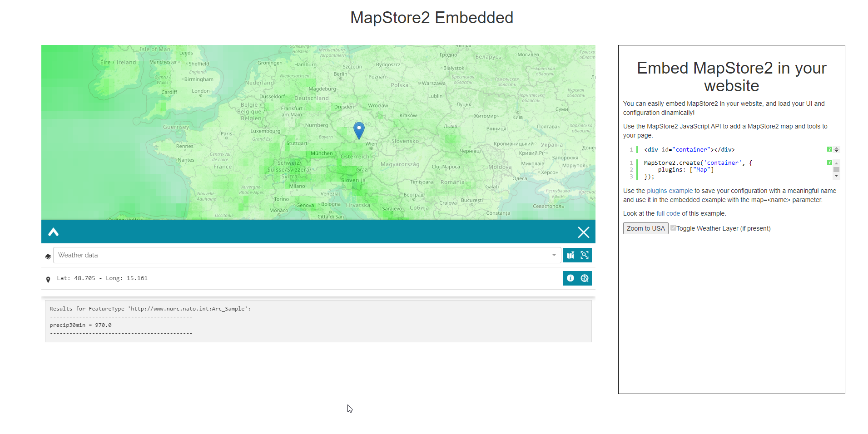Click the scrollbar stepper of the div snippet
Viewport: 868px width, 434px height.
[837, 150]
